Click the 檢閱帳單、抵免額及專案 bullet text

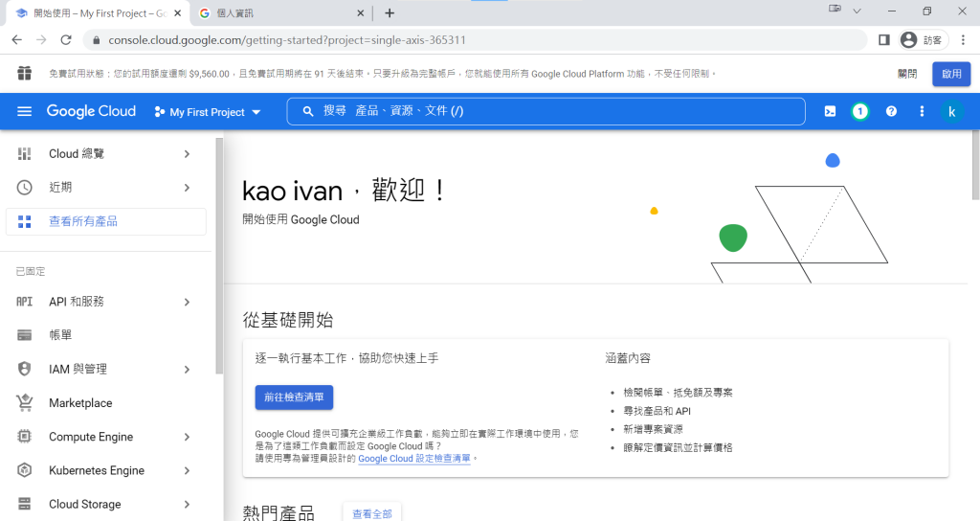678,393
